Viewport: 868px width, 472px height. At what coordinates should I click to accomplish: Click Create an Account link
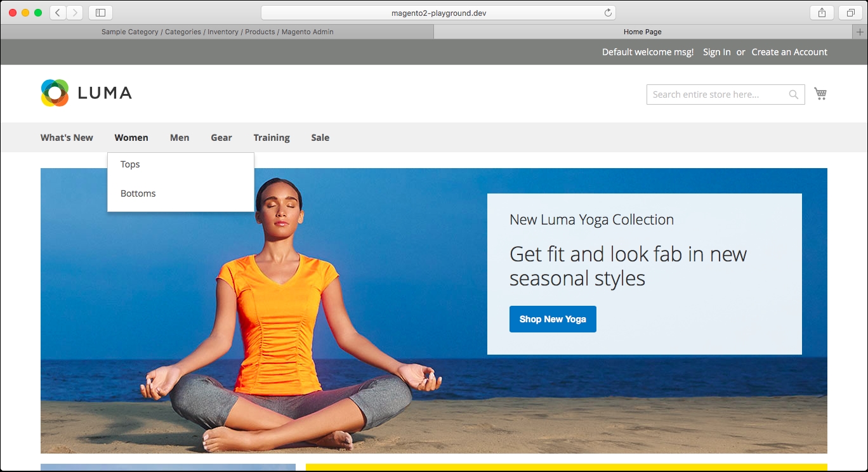[789, 52]
